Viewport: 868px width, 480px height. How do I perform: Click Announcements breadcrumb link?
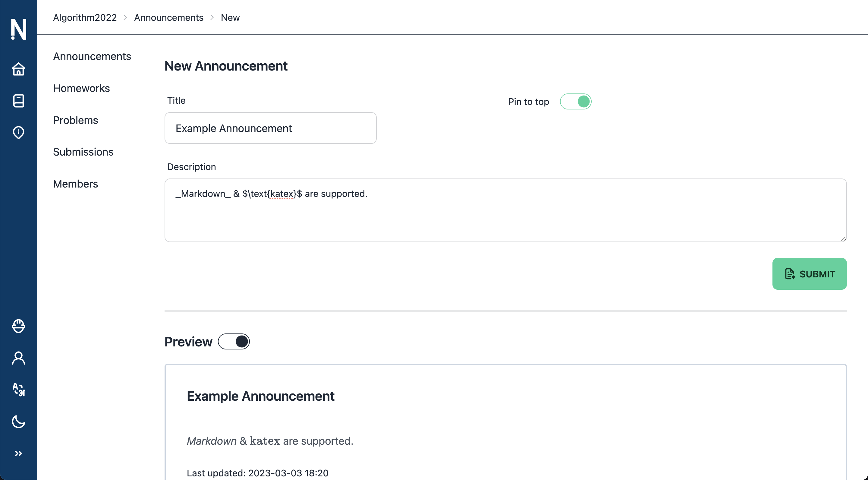coord(168,17)
